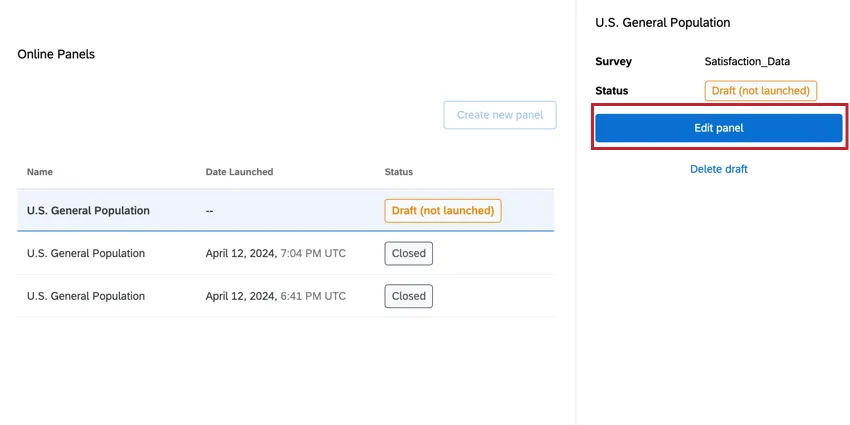Screen dimensions: 850x425
Task: Click the April 12, 2024, 6:41 PM UTC date
Action: pyautogui.click(x=275, y=296)
